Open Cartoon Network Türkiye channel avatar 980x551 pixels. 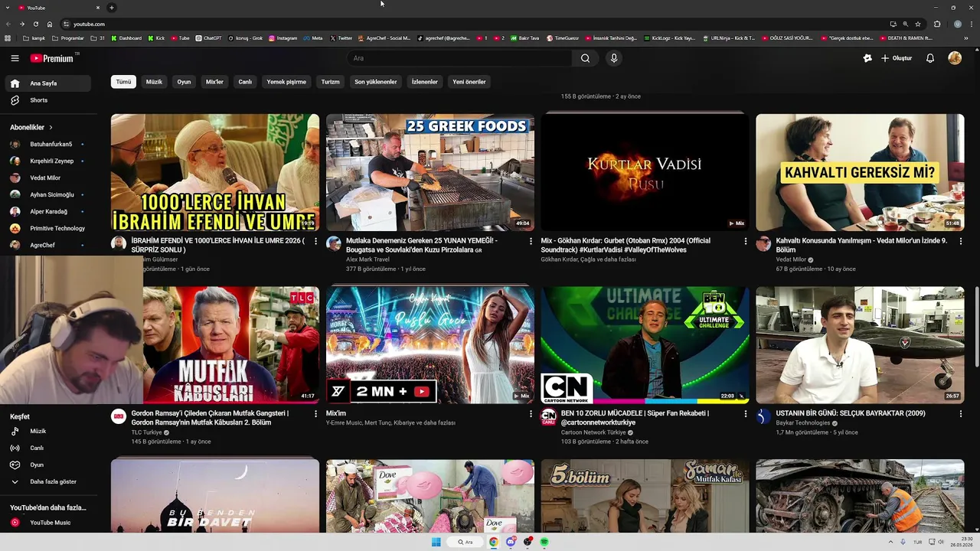548,416
